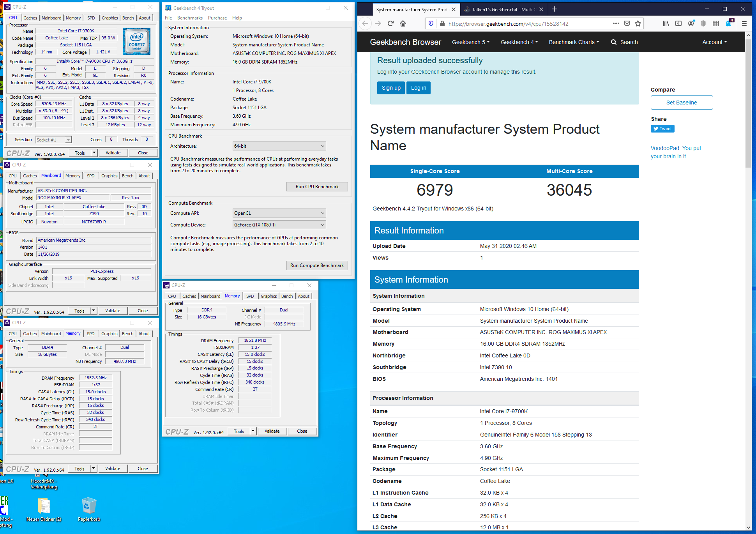Save page to Pocket
The width and height of the screenshot is (756, 534).
[627, 23]
